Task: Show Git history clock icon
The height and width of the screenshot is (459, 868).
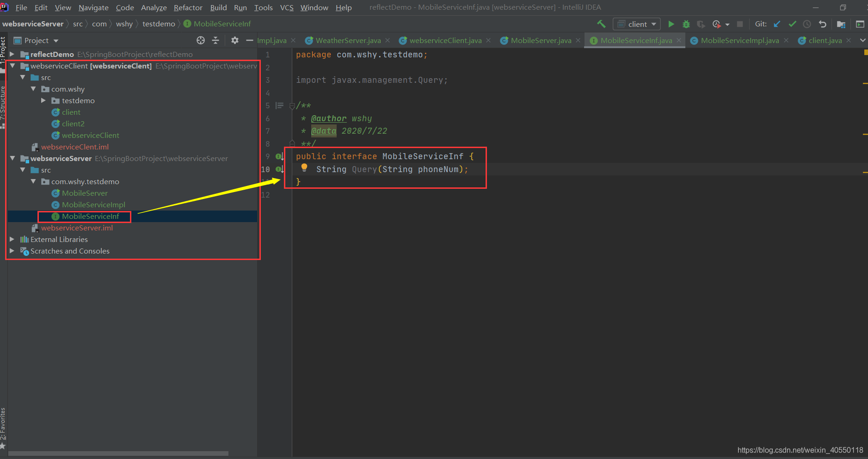Action: [x=807, y=24]
